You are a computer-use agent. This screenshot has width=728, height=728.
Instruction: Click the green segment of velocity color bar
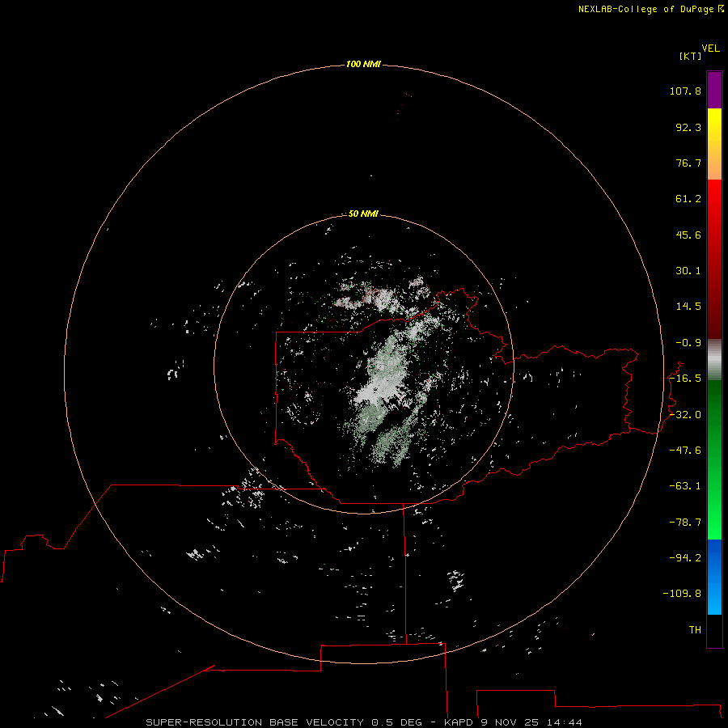[714, 459]
